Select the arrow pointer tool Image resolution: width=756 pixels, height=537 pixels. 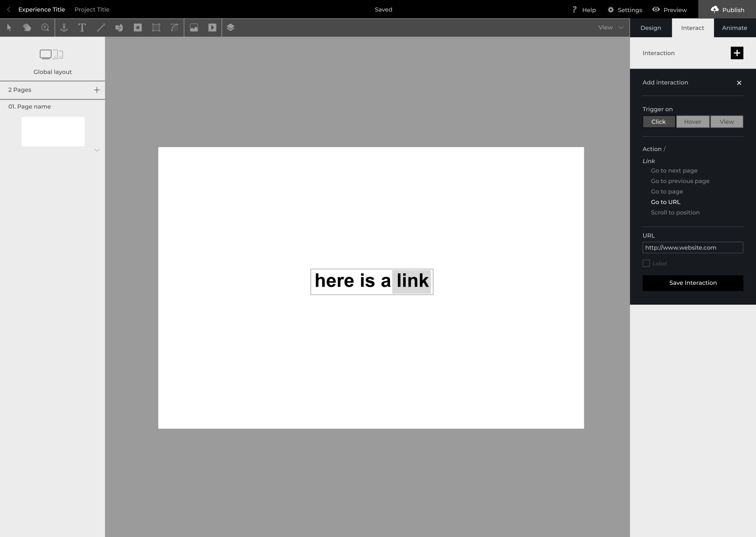[9, 27]
